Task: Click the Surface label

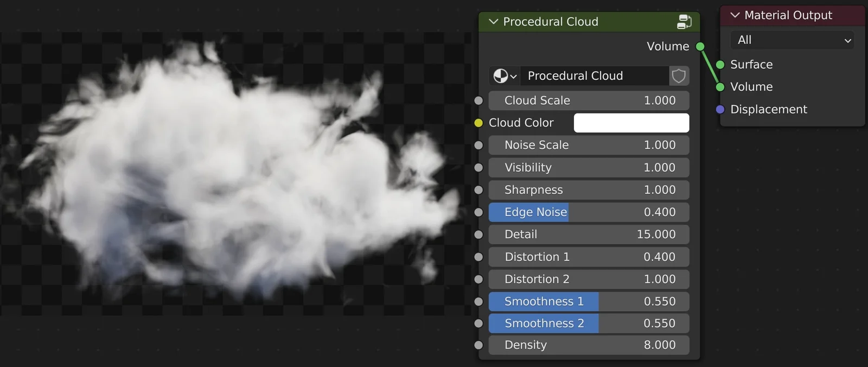Action: pos(751,65)
